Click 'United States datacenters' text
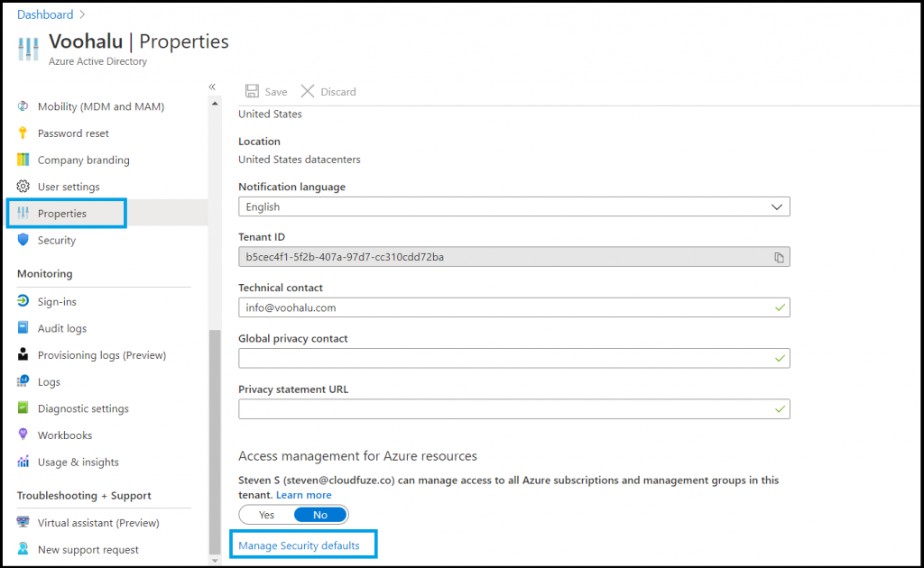This screenshot has height=568, width=924. pyautogui.click(x=300, y=159)
